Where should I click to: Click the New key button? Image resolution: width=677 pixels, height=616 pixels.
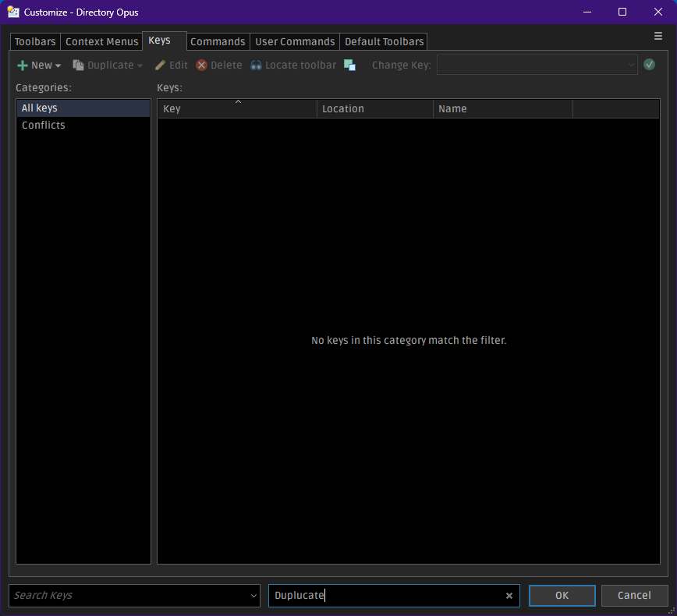click(x=34, y=65)
